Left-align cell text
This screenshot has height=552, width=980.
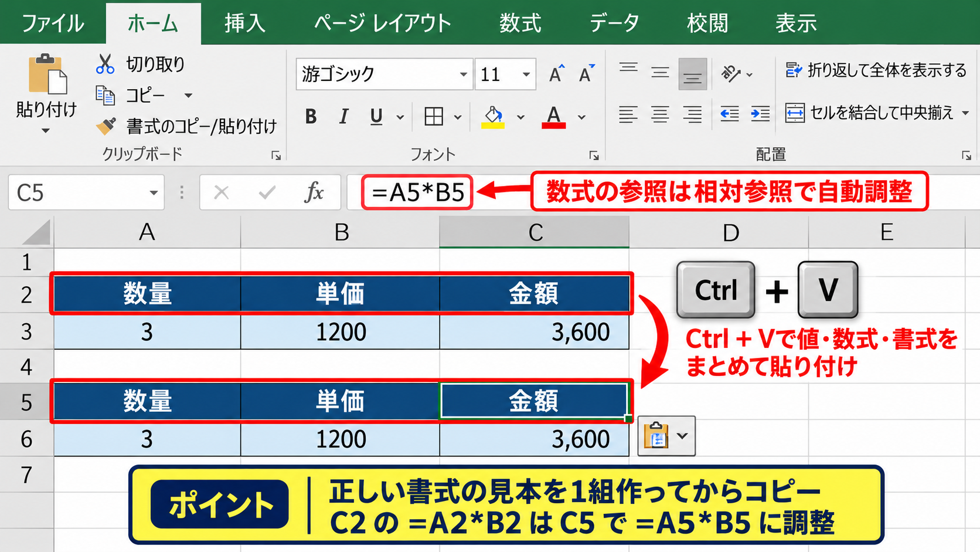click(x=628, y=114)
